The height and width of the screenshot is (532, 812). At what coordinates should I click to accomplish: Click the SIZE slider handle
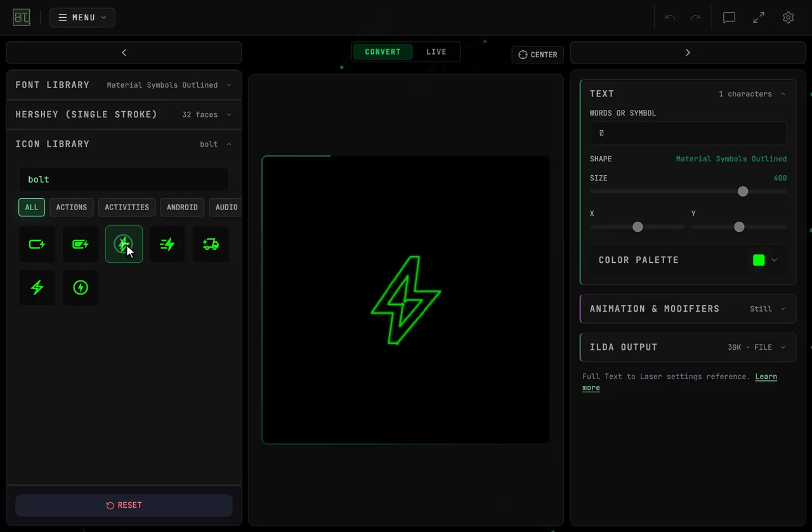[x=743, y=192]
